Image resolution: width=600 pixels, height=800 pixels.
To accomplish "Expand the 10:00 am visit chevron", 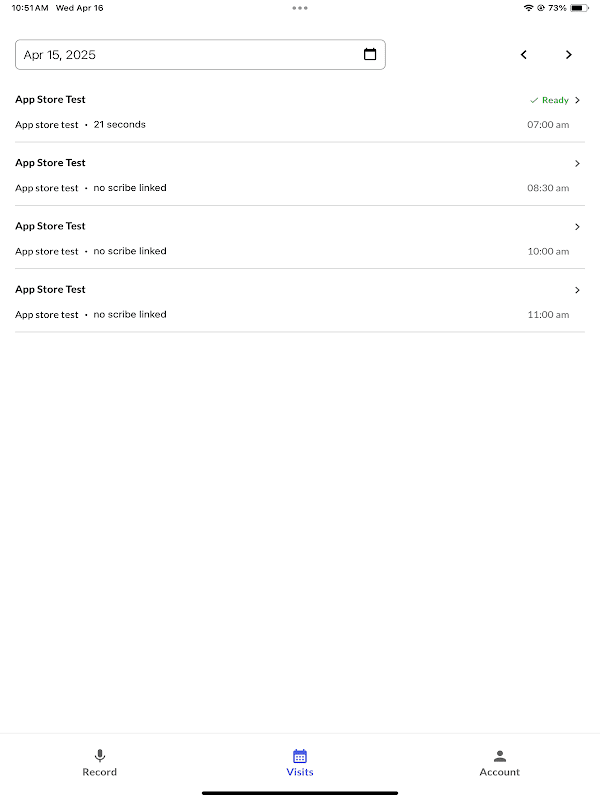I will coord(578,226).
